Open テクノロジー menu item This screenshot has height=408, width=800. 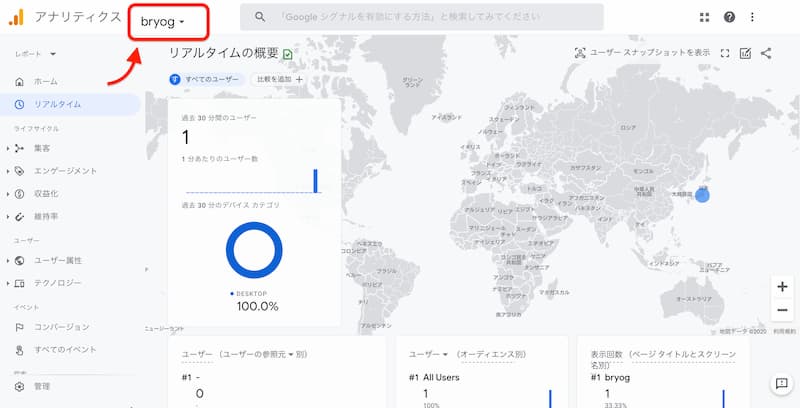tap(58, 283)
